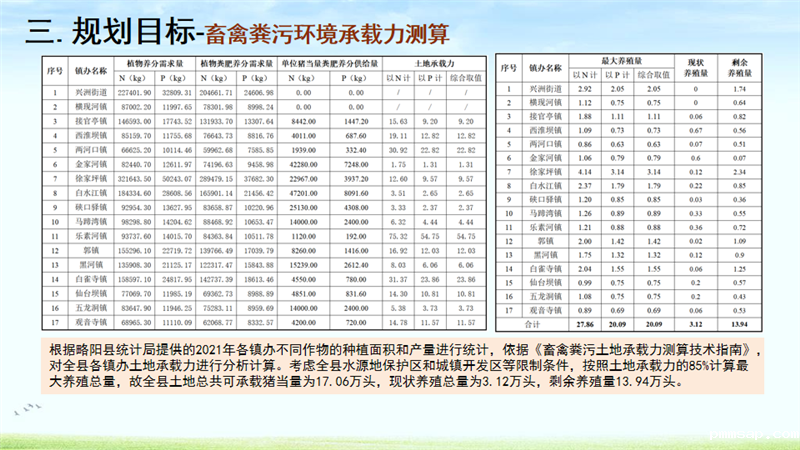Select the 合计 row label in right table
800x450 pixels.
(533, 324)
